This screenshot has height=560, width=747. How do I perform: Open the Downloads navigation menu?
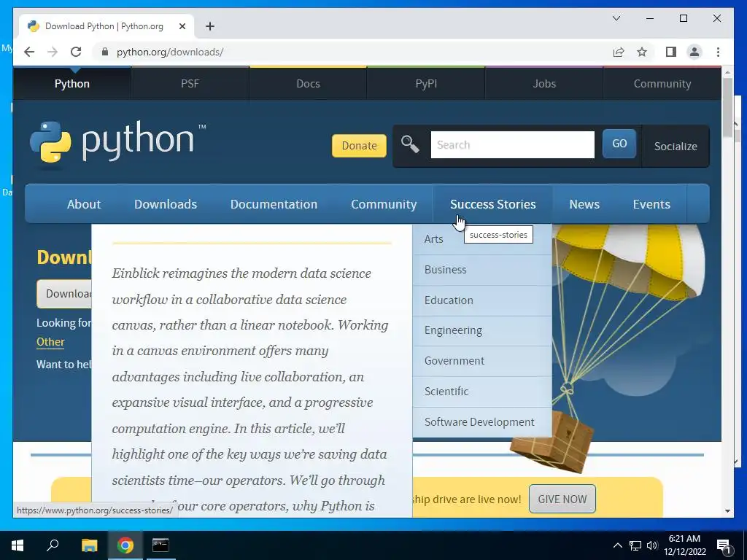coord(166,204)
